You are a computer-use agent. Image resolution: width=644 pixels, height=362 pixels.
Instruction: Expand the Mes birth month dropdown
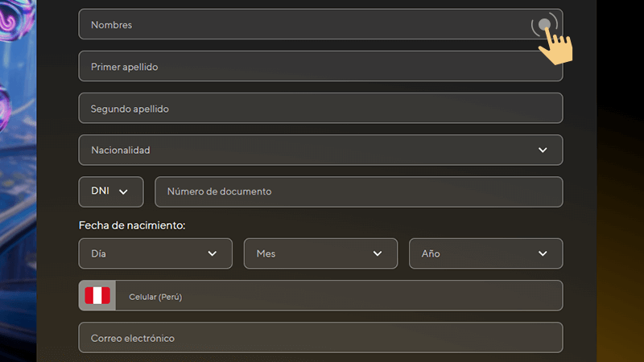pos(320,253)
